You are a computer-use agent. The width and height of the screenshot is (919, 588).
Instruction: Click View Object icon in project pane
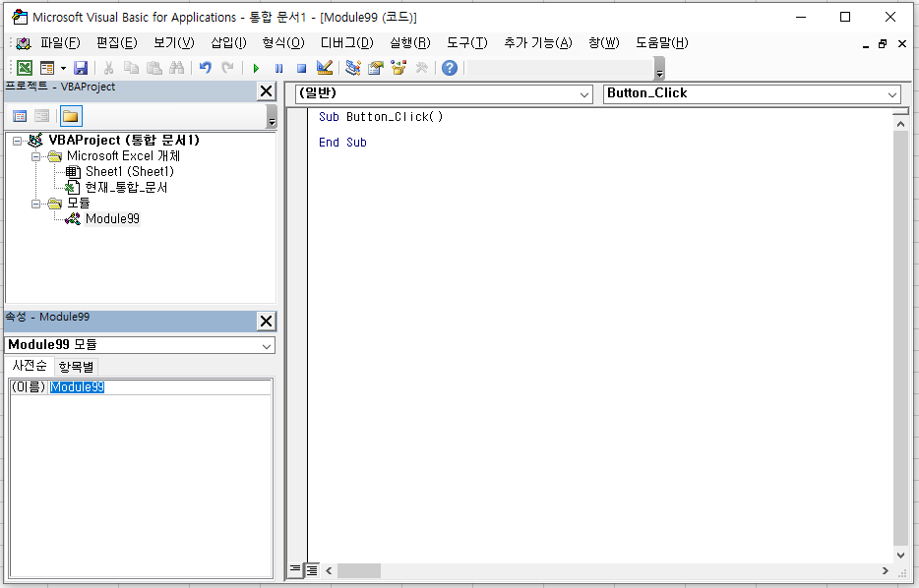click(x=41, y=116)
